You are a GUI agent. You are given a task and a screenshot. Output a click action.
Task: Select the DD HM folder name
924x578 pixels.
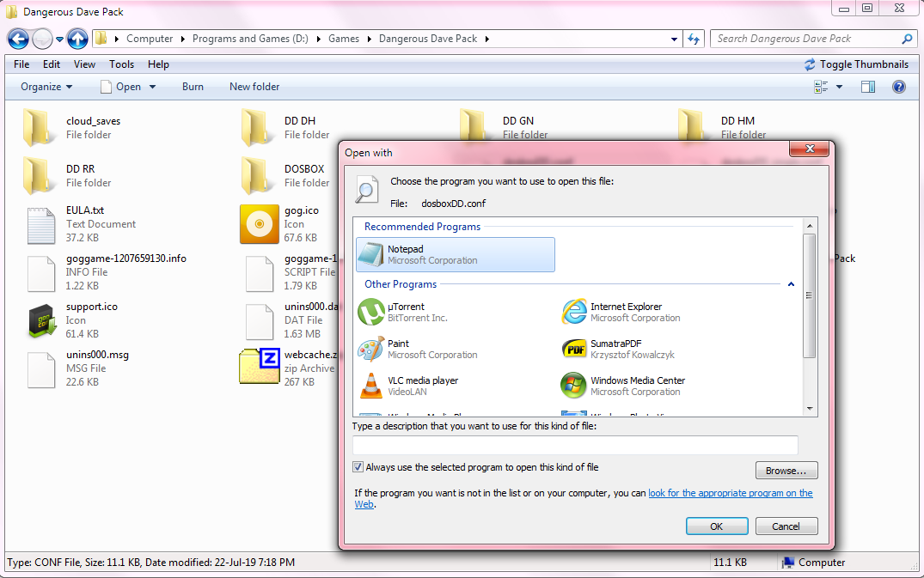737,120
